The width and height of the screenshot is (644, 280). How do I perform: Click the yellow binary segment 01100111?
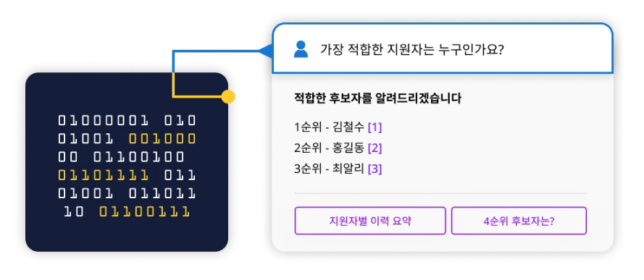145,212
